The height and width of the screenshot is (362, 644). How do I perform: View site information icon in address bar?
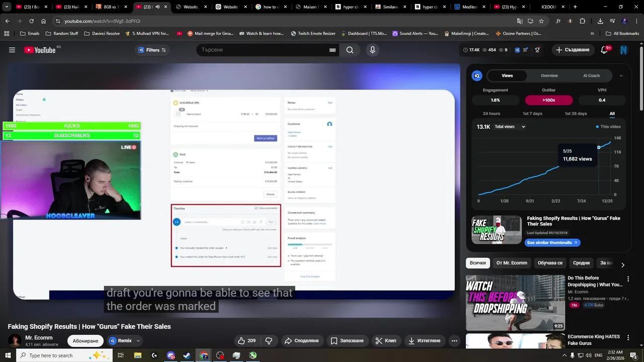(x=57, y=21)
